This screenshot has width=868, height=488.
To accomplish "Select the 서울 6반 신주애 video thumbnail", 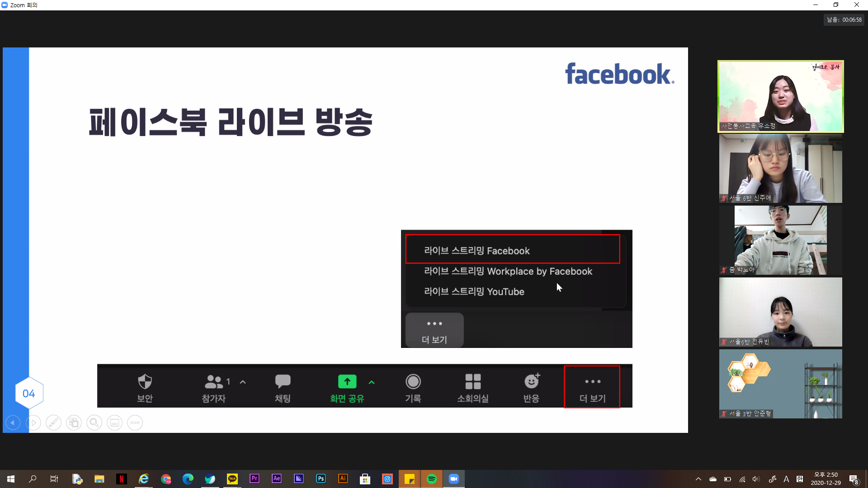I will click(781, 168).
